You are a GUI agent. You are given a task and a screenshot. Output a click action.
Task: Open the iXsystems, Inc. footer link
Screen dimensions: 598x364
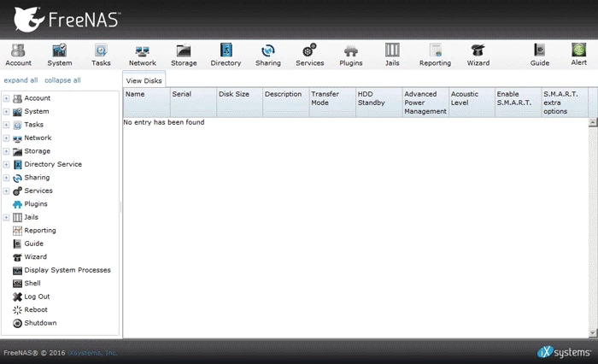pyautogui.click(x=92, y=353)
